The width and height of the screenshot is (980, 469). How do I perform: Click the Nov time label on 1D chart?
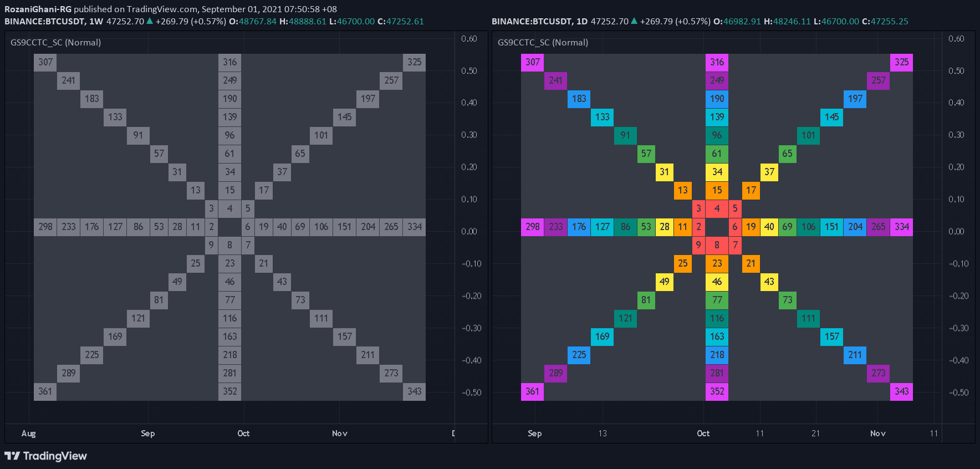pos(877,434)
